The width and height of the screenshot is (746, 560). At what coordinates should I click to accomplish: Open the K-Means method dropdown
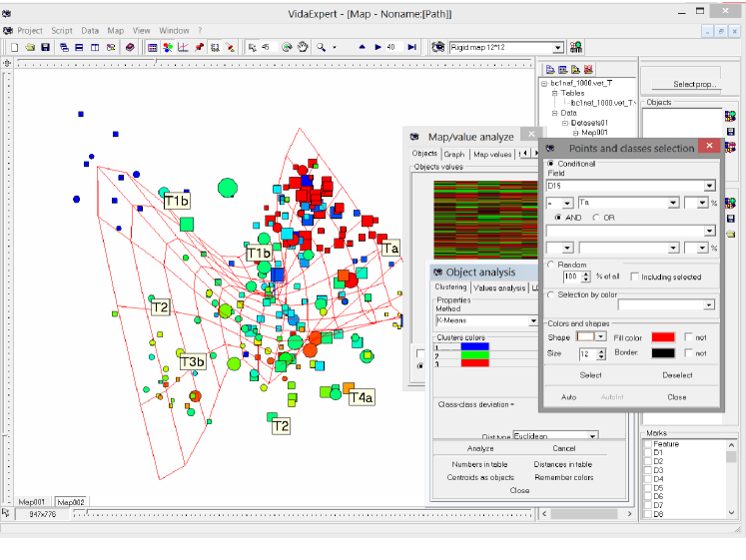pos(533,321)
